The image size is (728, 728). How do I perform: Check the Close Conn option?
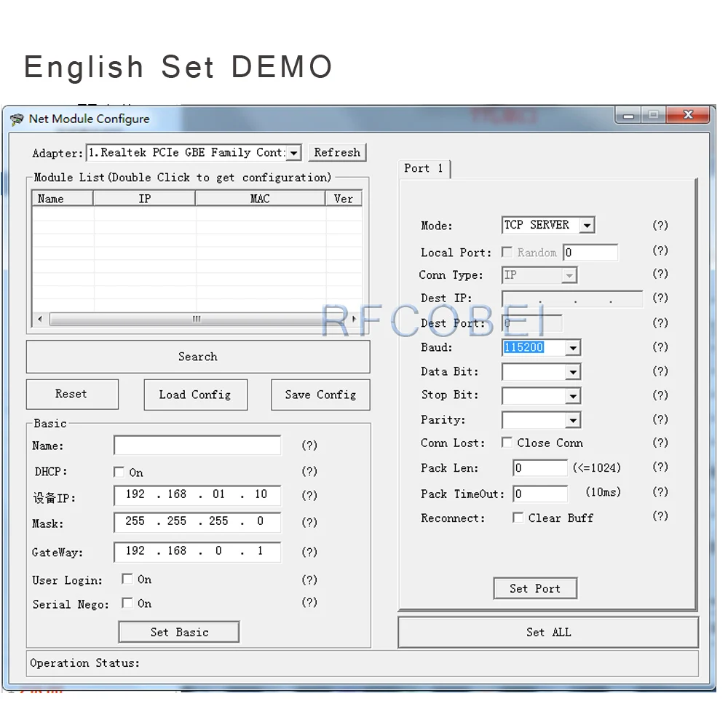click(x=507, y=443)
